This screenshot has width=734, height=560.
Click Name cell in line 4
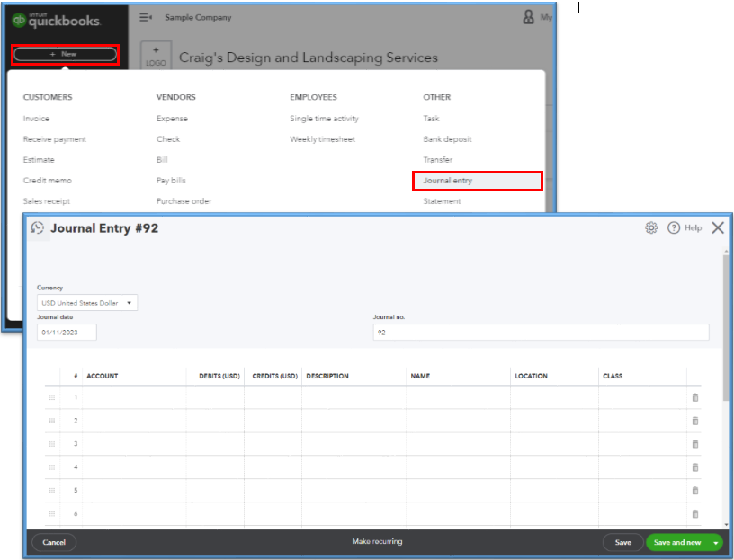[x=458, y=467]
